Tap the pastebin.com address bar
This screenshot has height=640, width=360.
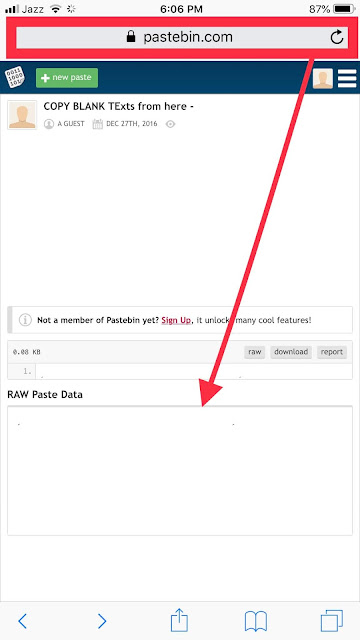pyautogui.click(x=182, y=38)
